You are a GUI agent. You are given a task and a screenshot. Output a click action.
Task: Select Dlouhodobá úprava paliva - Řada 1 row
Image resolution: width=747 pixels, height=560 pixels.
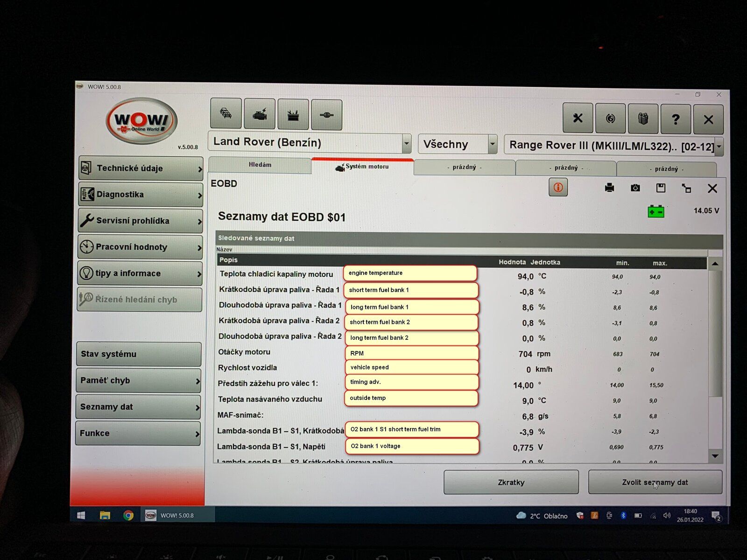coord(462,307)
